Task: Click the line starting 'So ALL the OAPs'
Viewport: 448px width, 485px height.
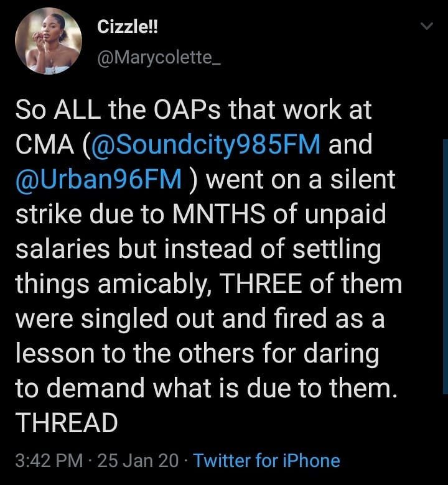Action: click(x=193, y=110)
